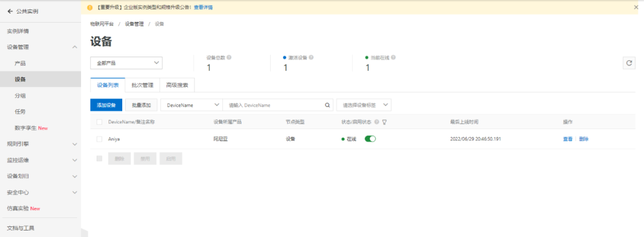This screenshot has height=237, width=644.
Task: Switch to the 高级搜索 tab
Action: coord(177,85)
